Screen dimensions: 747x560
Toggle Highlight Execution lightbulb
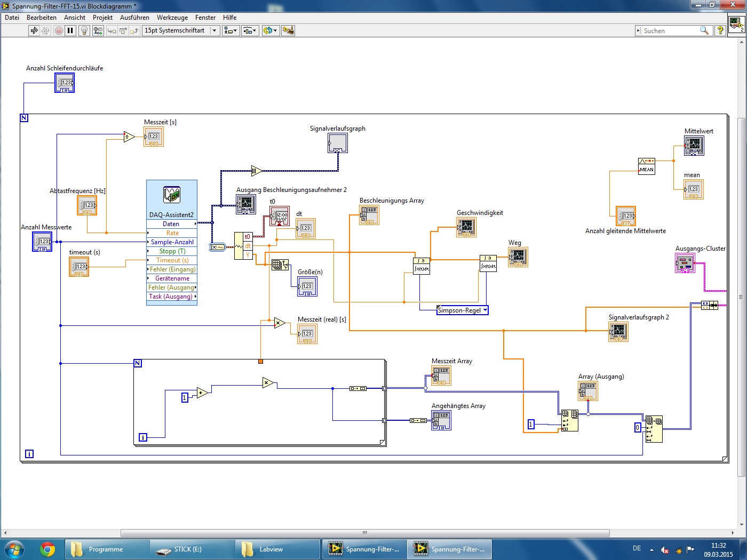[84, 30]
